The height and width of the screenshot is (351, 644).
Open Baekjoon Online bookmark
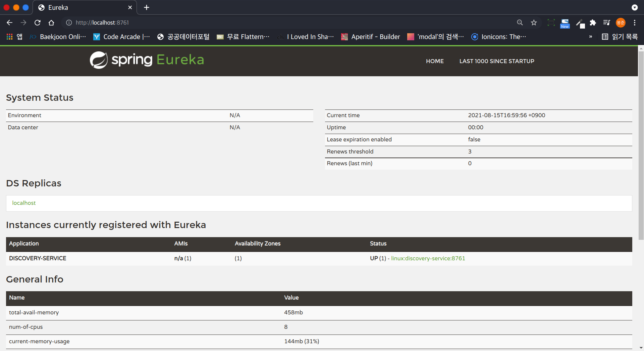(x=58, y=37)
